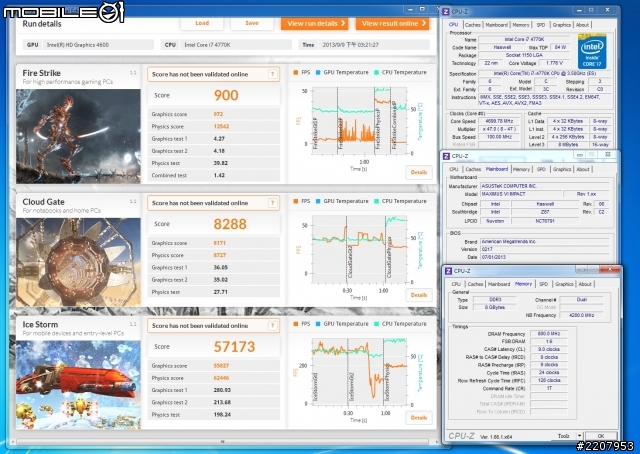Select the About tab in the top CPU-Z window
This screenshot has width=640, height=454.
tap(582, 24)
